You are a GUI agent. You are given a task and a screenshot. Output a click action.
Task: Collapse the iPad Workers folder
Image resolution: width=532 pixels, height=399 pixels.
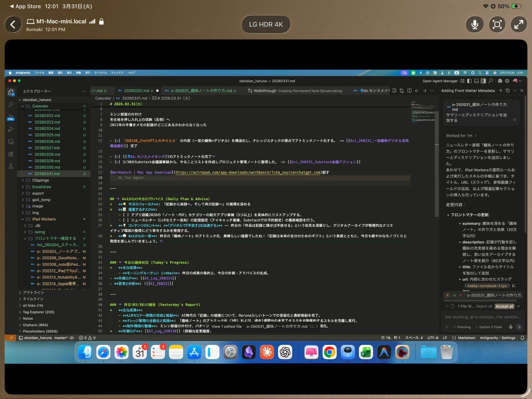(x=44, y=219)
